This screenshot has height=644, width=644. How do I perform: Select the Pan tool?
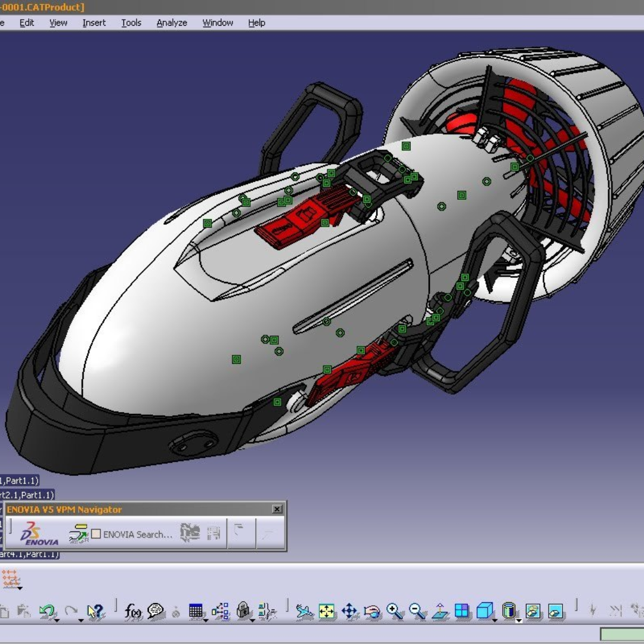click(x=349, y=611)
